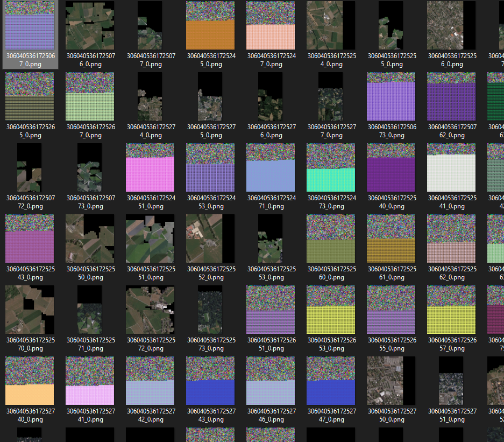Select thumbnail of 30604053617252552_0.png
The height and width of the screenshot is (442, 504).
tap(210, 238)
